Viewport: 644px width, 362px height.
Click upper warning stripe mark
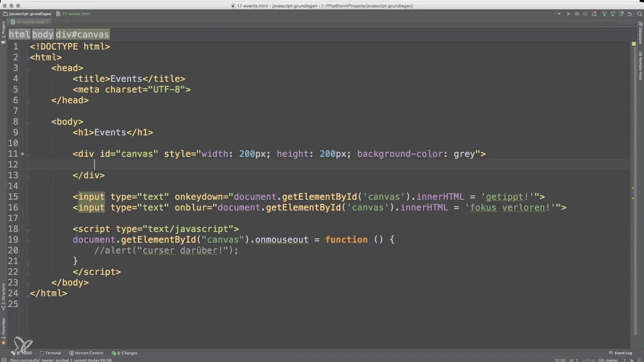(633, 188)
